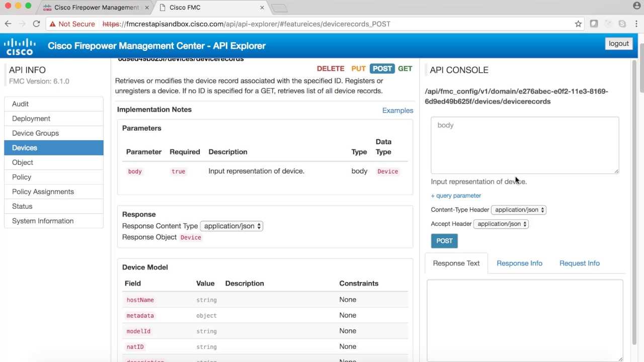Open Deployment in the API sidebar
Viewport: 644px width, 362px height.
click(54, 118)
